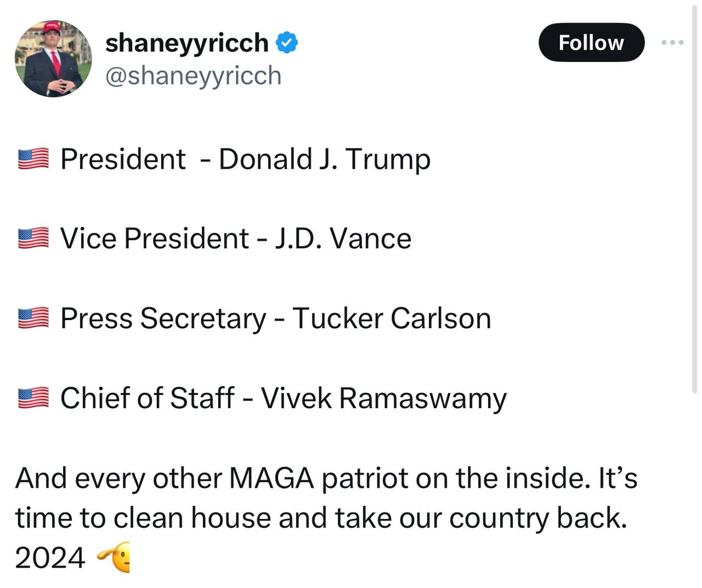Viewport: 702px width, 588px height.
Task: Open the @shaneyyricch handle link
Action: click(x=193, y=76)
